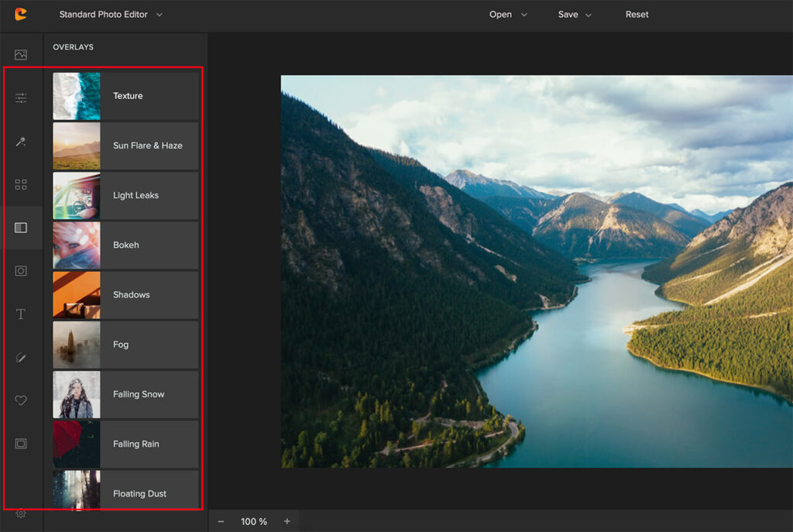Click the Colorcinch logo icon

(21, 14)
